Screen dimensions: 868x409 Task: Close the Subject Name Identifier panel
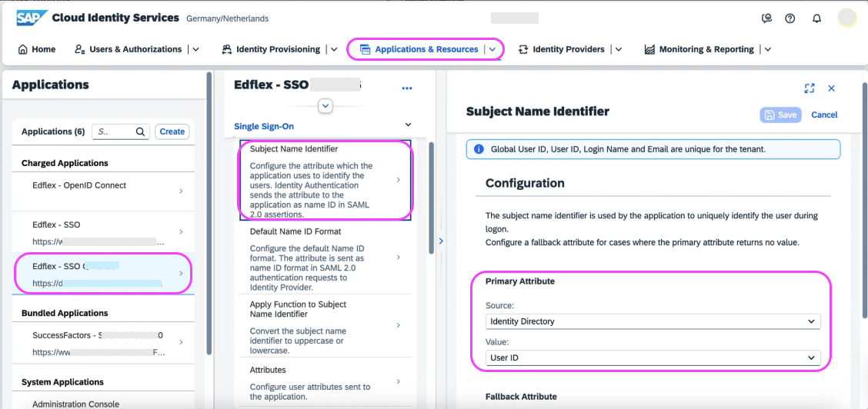(x=831, y=88)
